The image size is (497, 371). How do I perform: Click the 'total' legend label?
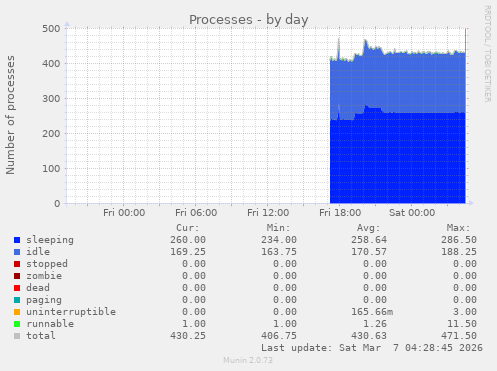41,336
